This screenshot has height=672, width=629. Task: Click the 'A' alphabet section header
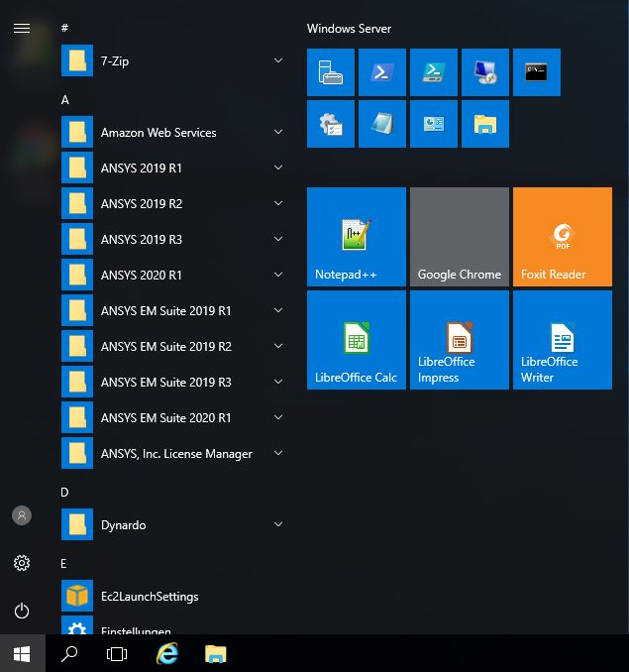click(x=64, y=100)
